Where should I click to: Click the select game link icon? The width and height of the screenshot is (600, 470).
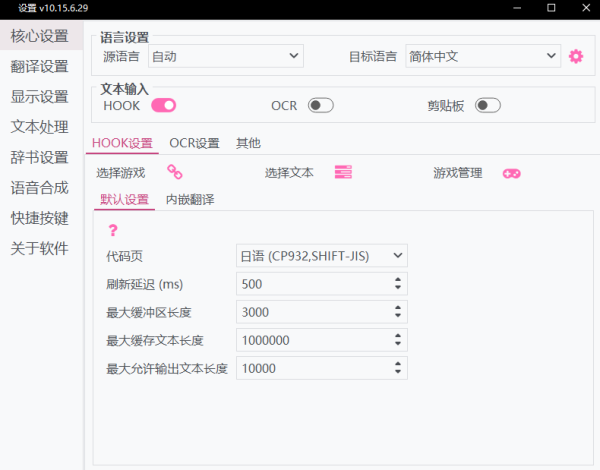click(x=175, y=172)
